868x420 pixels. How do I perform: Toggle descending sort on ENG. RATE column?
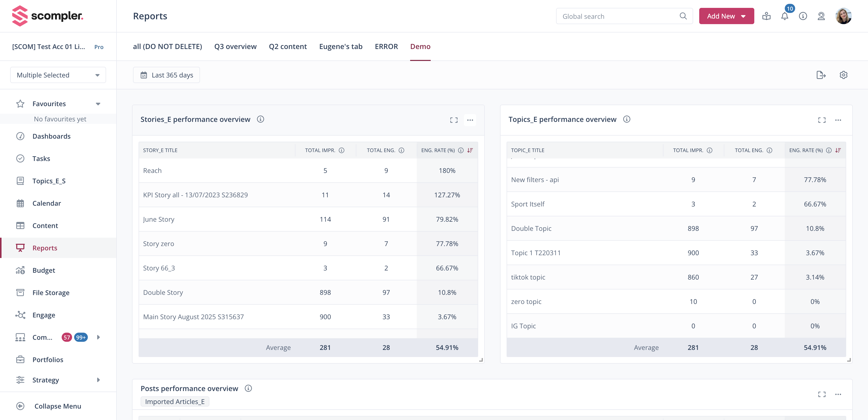pos(470,150)
